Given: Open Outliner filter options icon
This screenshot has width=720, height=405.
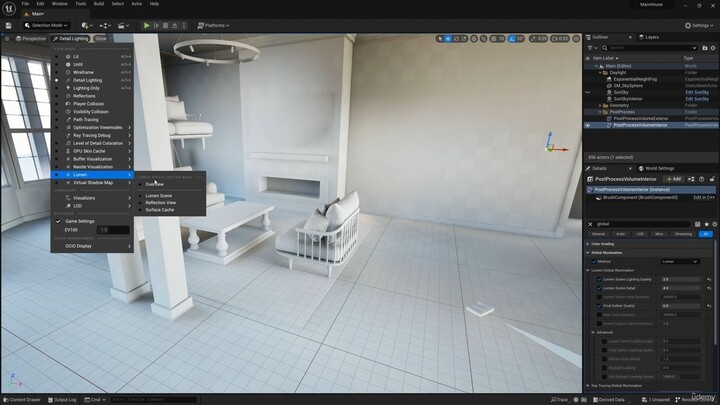Looking at the screenshot, I should coord(592,48).
